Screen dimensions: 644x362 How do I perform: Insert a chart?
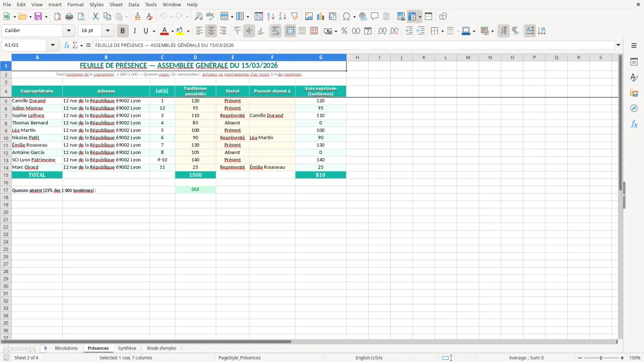click(321, 17)
